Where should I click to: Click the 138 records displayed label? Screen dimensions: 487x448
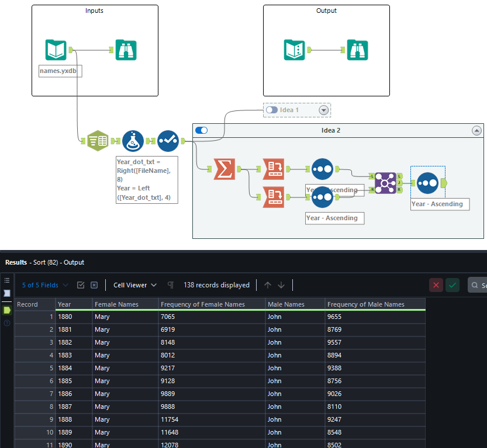click(216, 285)
